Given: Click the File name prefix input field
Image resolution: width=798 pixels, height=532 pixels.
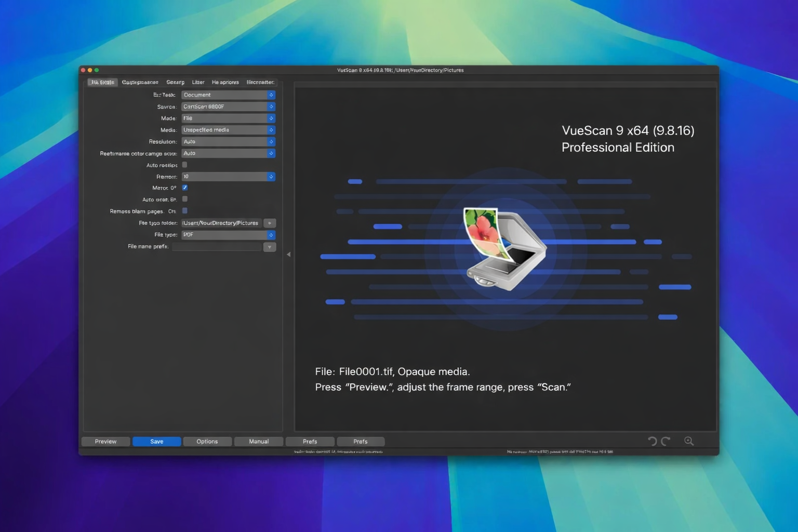Looking at the screenshot, I should coord(217,247).
